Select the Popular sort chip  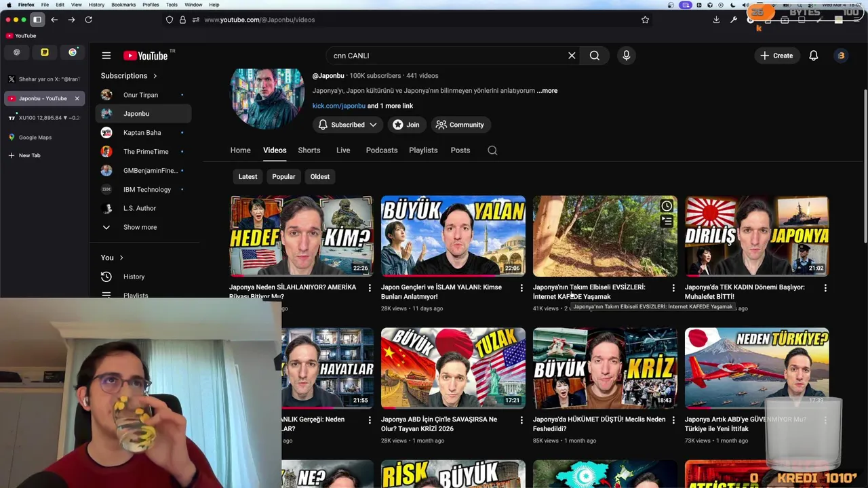(283, 177)
